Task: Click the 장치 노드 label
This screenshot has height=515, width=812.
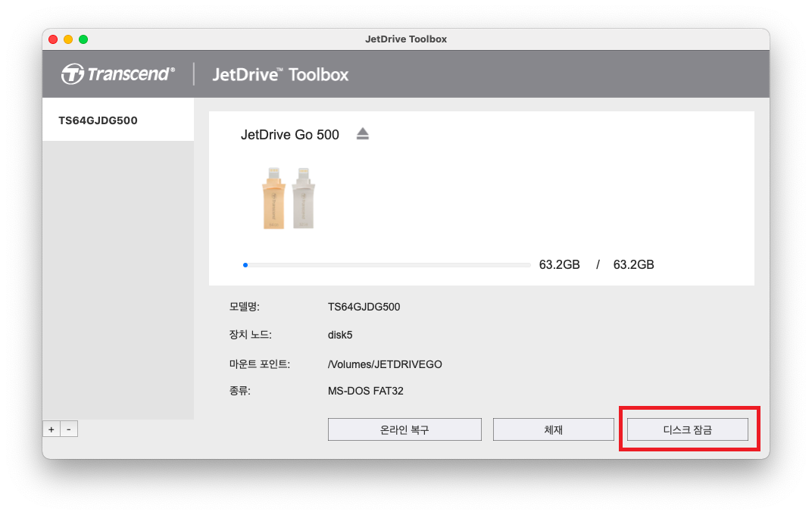Action: [x=250, y=335]
